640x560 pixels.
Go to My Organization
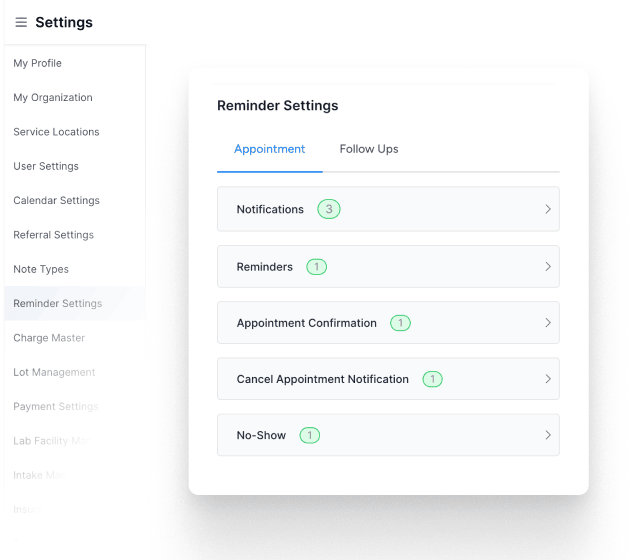tap(53, 98)
